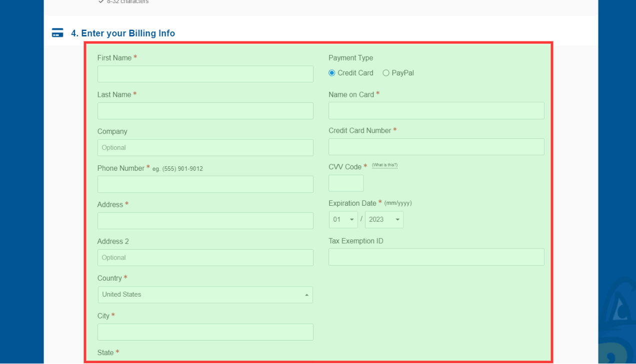Click the Name on Card field
636x364 pixels.
436,111
